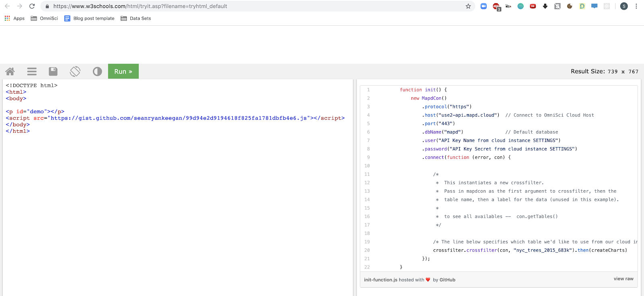Click the black download-arrow extension icon

tap(545, 6)
